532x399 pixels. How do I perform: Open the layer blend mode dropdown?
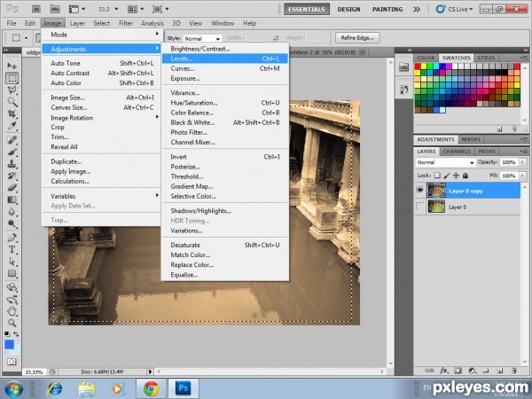[445, 162]
